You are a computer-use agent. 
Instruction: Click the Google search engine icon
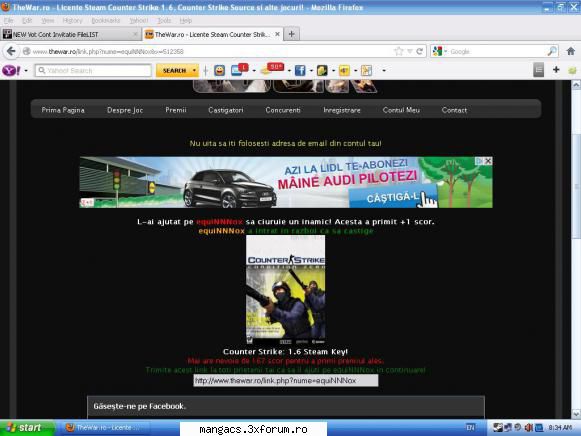tap(437, 51)
